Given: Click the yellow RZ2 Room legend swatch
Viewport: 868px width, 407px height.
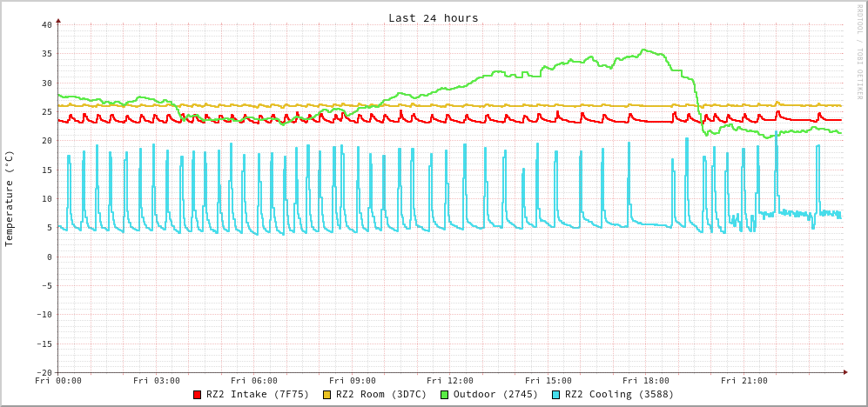Looking at the screenshot, I should pyautogui.click(x=326, y=395).
